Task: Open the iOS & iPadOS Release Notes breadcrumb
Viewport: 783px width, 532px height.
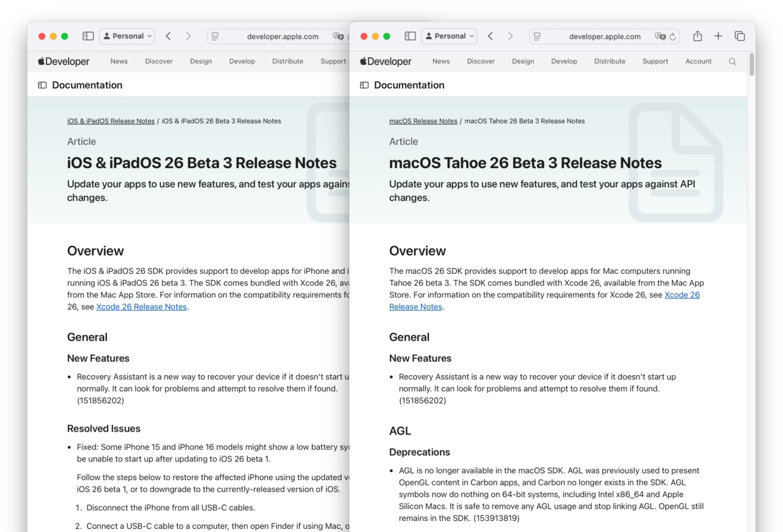Action: pos(111,120)
